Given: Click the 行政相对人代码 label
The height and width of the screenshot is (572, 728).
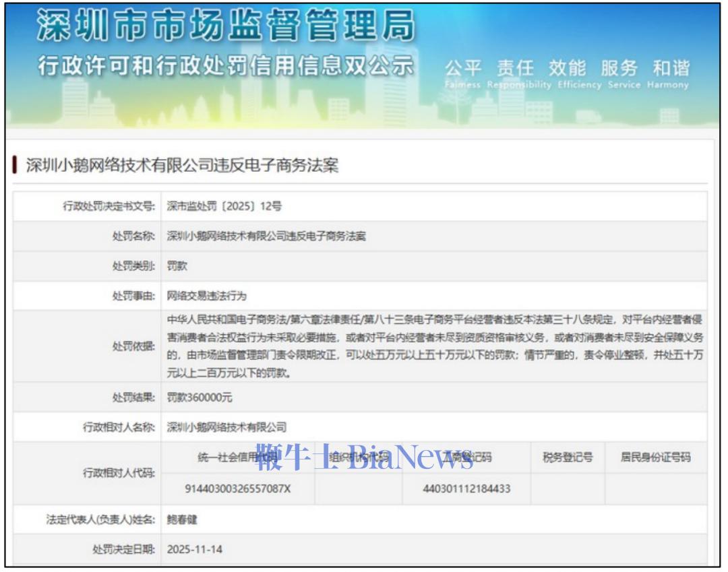Looking at the screenshot, I should (119, 473).
